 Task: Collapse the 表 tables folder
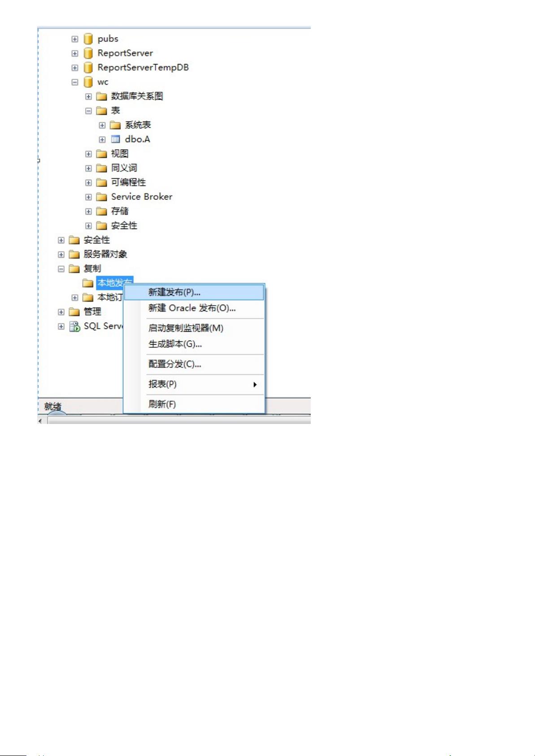pos(89,111)
